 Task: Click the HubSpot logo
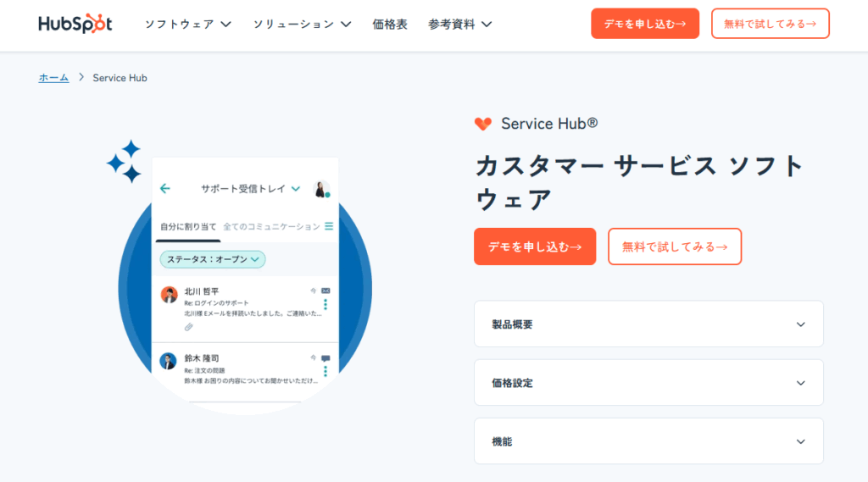click(75, 24)
